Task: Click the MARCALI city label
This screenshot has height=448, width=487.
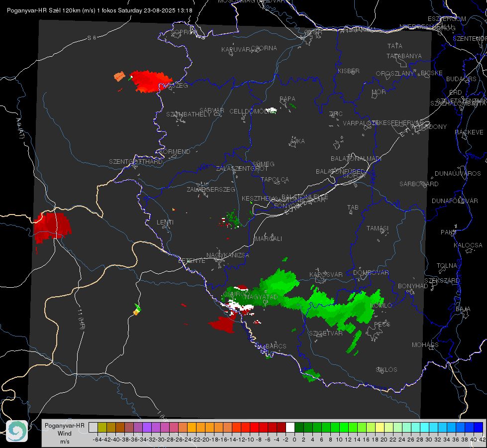Action: point(268,239)
